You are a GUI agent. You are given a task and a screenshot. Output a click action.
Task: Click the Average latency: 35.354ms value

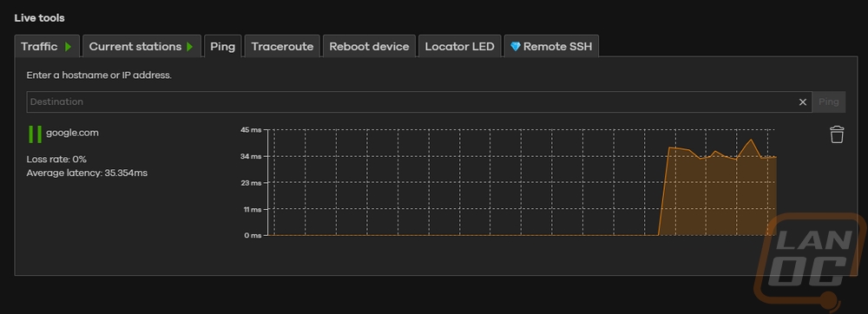(87, 173)
